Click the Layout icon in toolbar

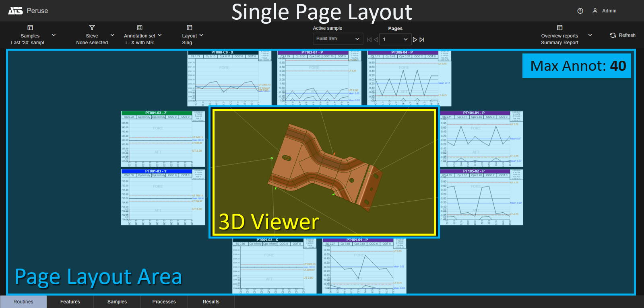tap(190, 28)
